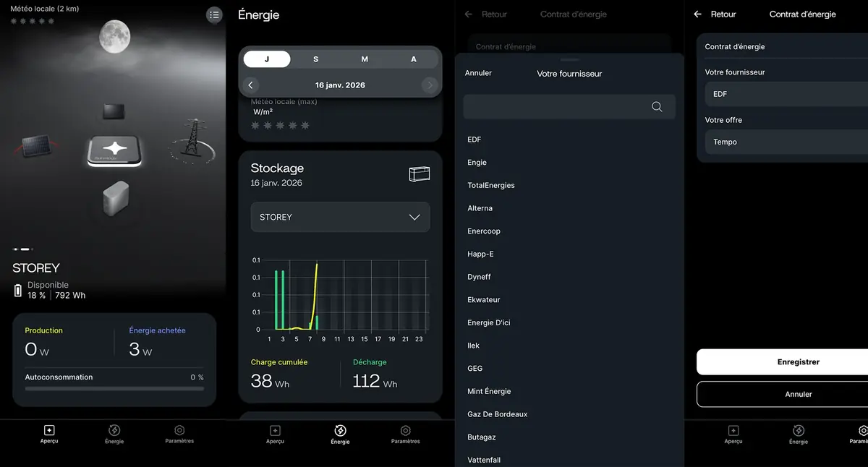The width and height of the screenshot is (868, 467).
Task: Open the Énergie tab in first screen
Action: coord(114,434)
